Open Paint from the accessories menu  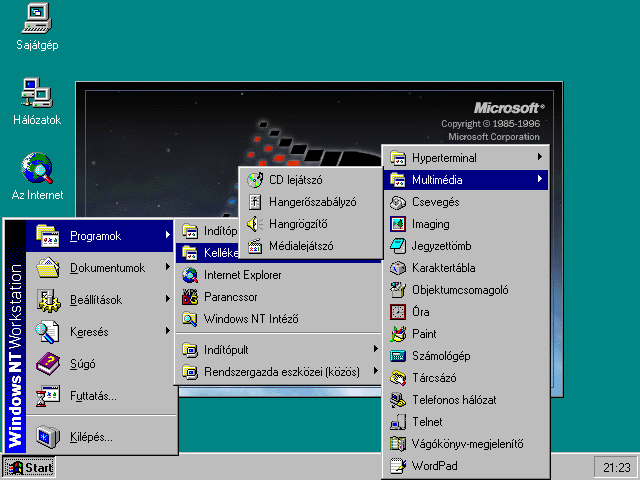[x=424, y=334]
